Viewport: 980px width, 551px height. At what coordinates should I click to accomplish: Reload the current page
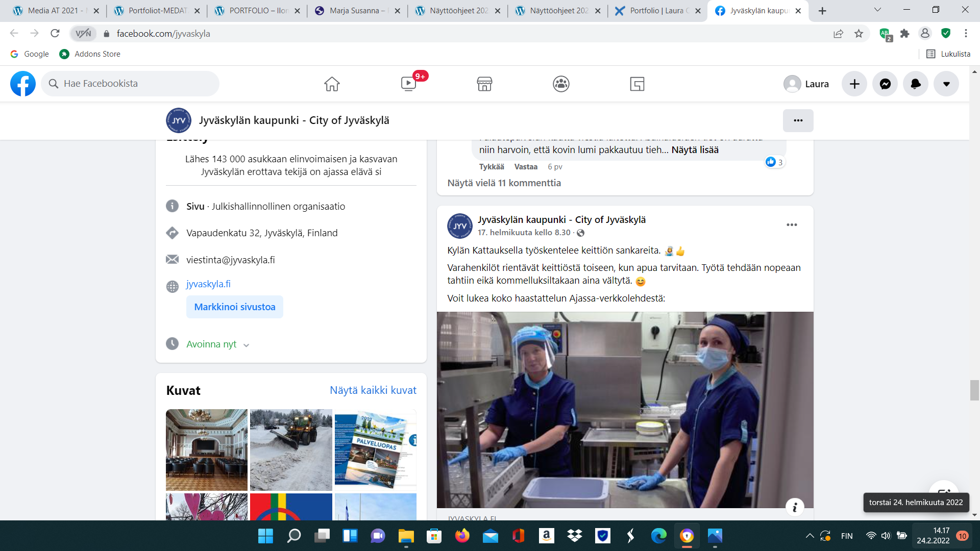click(x=55, y=34)
